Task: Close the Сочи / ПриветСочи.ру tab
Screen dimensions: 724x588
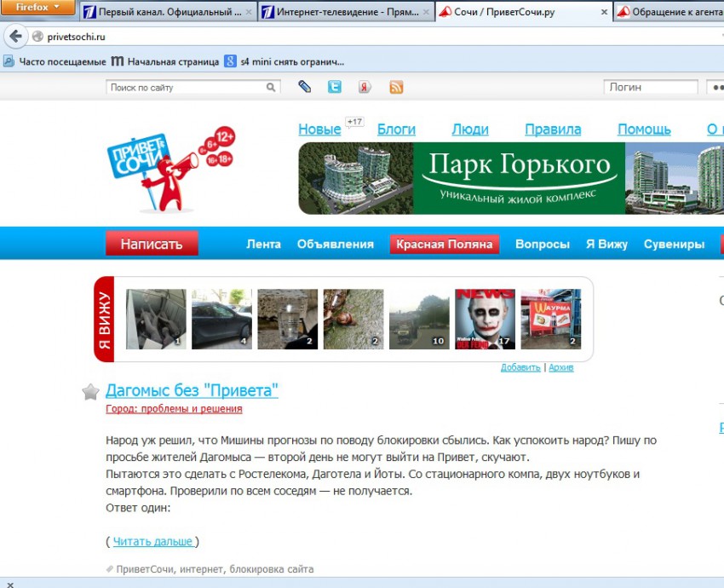Action: click(605, 13)
